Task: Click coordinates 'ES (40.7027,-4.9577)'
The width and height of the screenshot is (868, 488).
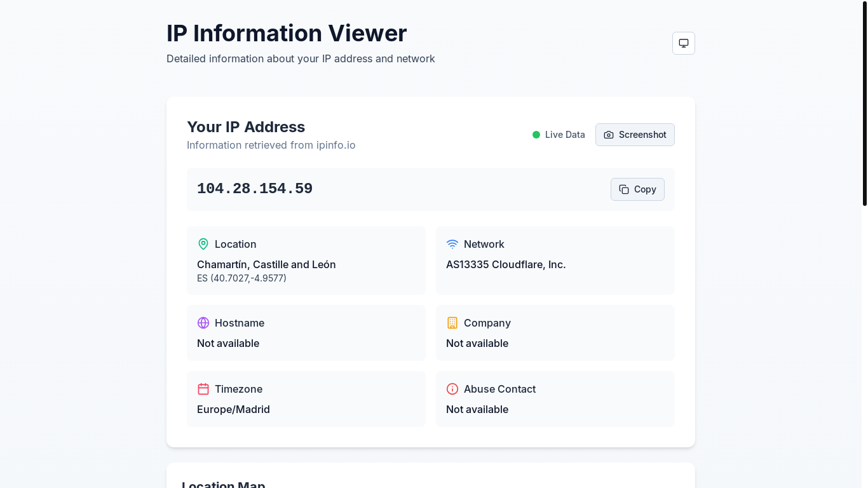Action: (x=241, y=278)
